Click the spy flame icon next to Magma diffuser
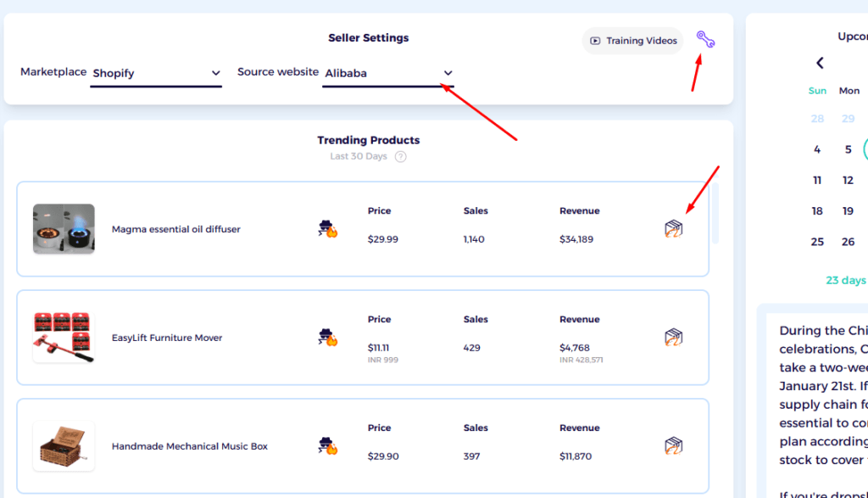This screenshot has width=868, height=498. (326, 228)
